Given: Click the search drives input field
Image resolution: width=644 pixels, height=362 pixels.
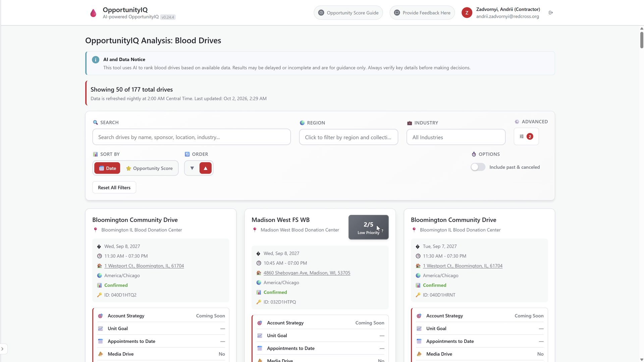Looking at the screenshot, I should click(192, 137).
